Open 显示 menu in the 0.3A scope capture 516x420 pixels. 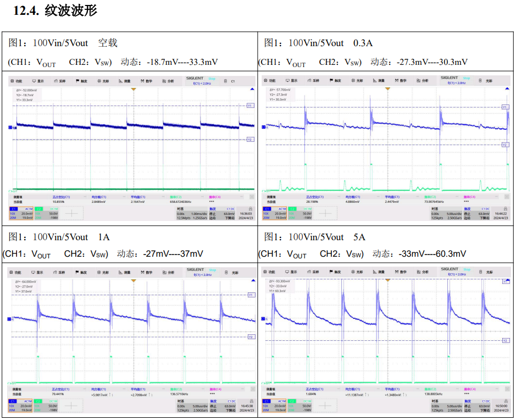[292, 81]
